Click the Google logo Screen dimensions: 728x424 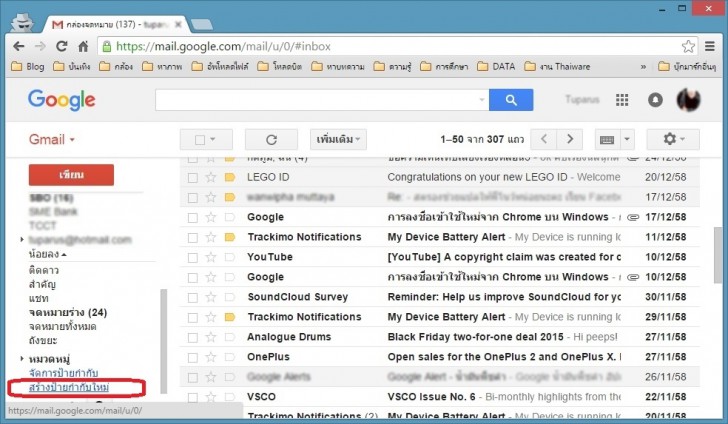point(62,100)
